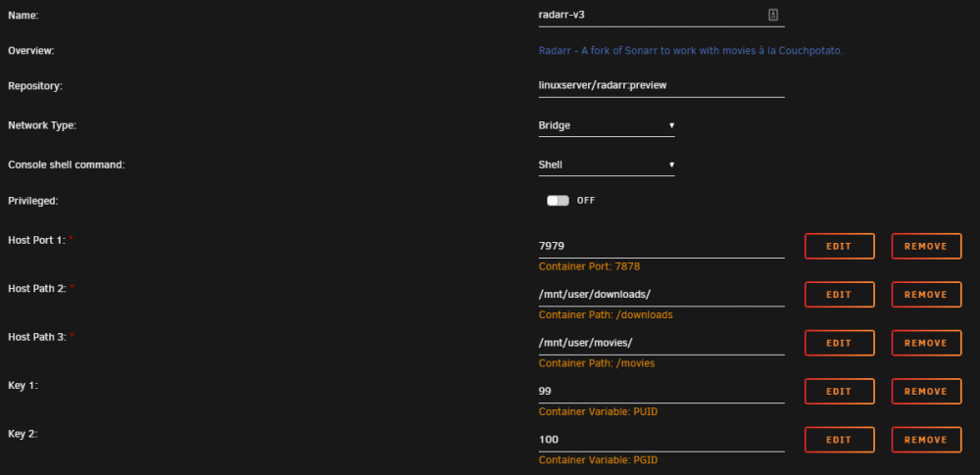
Task: Edit the Host Path 2 mapping
Action: (839, 295)
